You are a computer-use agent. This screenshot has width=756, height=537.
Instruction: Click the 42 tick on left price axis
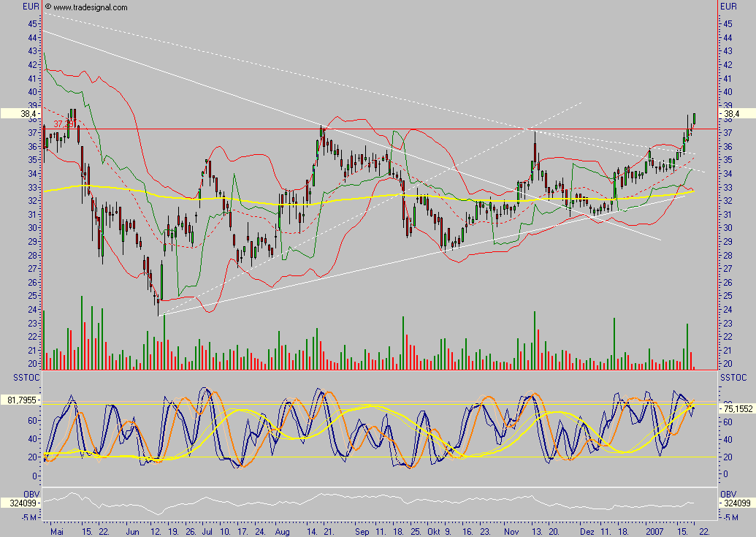coord(33,64)
